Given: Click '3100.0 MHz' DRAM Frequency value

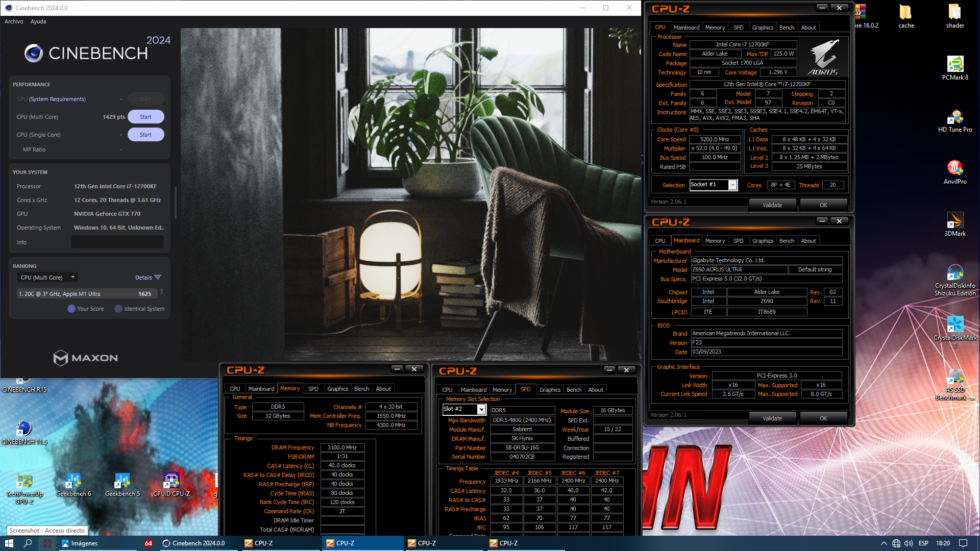Looking at the screenshot, I should pyautogui.click(x=342, y=447).
